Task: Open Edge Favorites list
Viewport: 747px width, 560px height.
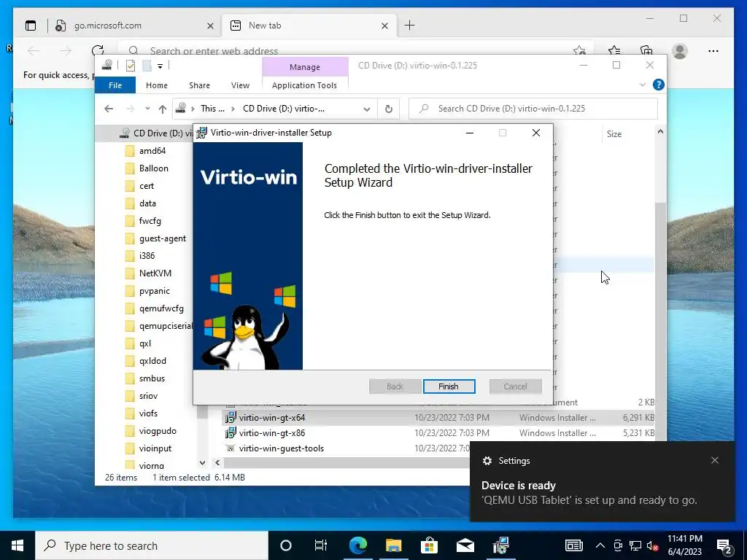Action: pos(614,50)
